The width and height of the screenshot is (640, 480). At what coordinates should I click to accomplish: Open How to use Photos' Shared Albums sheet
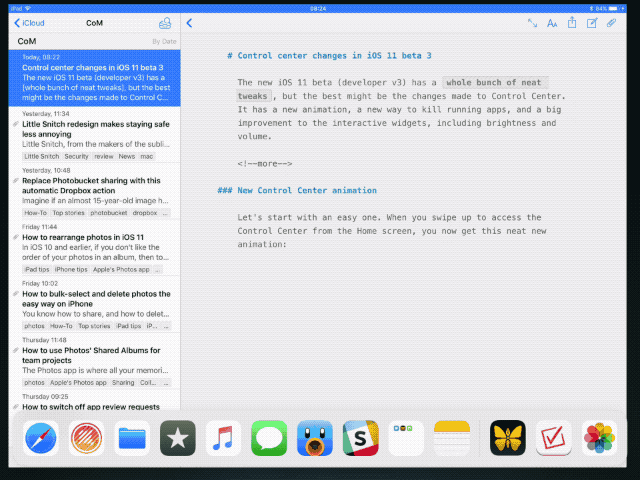click(x=94, y=361)
